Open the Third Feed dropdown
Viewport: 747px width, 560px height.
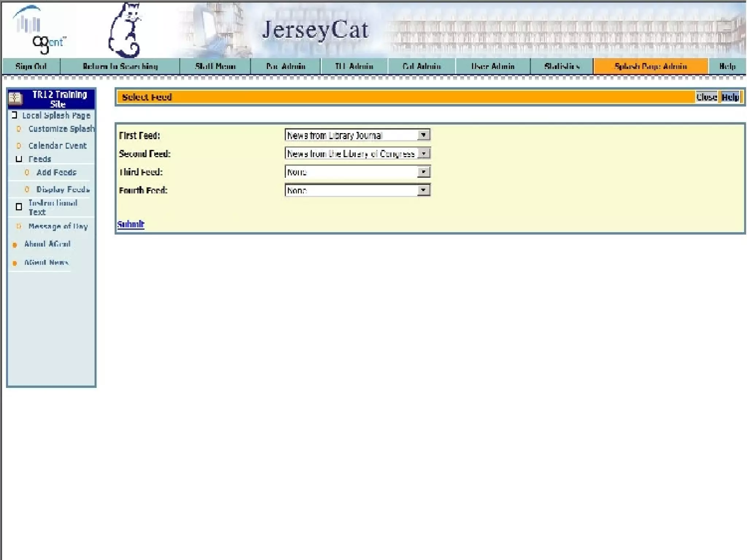pos(423,172)
